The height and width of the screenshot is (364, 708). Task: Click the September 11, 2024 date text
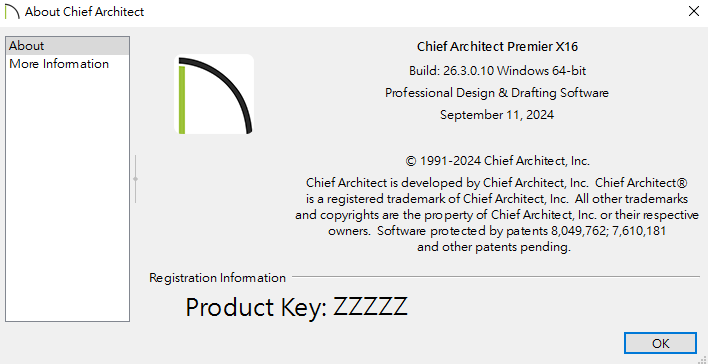[497, 115]
